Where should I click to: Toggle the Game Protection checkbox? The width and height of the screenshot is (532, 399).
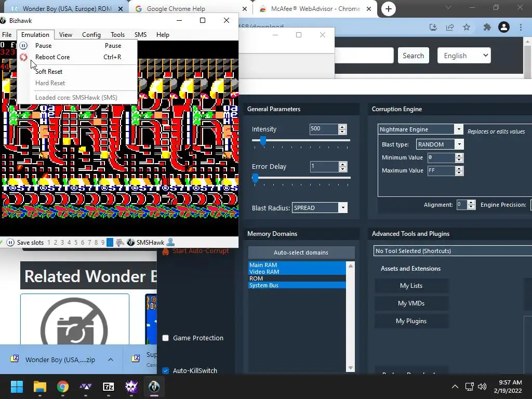166,338
